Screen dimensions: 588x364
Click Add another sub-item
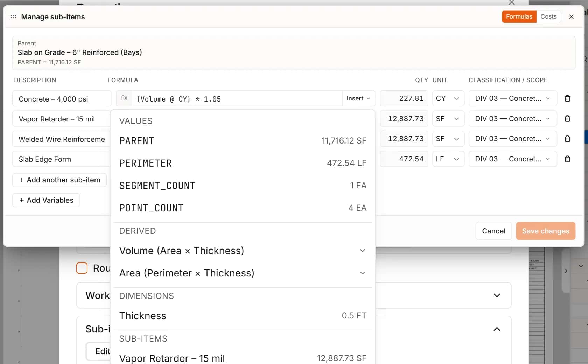[x=59, y=180]
